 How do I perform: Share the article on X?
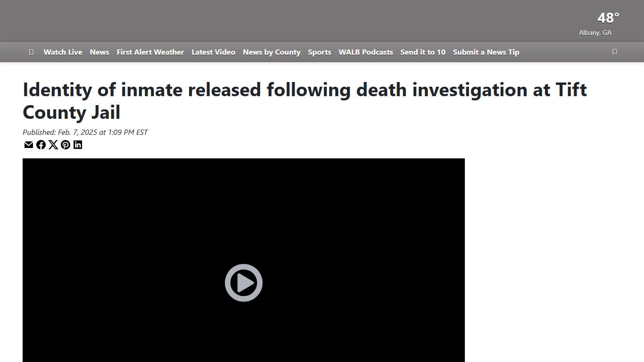coord(53,145)
